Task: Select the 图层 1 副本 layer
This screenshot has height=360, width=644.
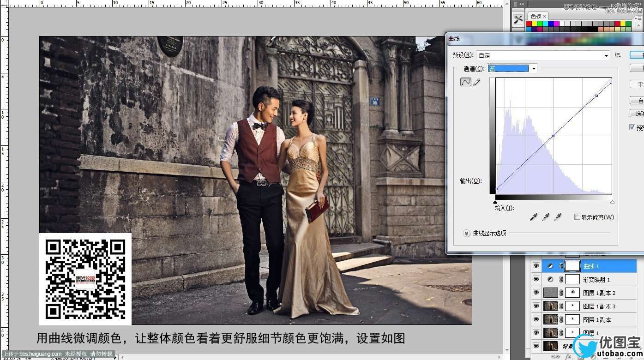Action: coord(597,319)
